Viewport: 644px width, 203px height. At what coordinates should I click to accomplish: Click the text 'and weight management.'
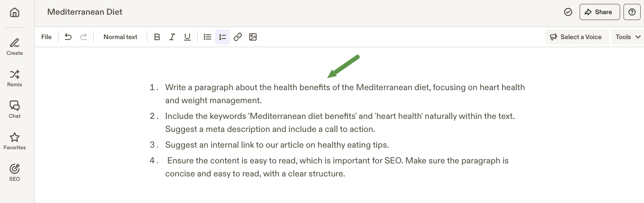tap(213, 100)
